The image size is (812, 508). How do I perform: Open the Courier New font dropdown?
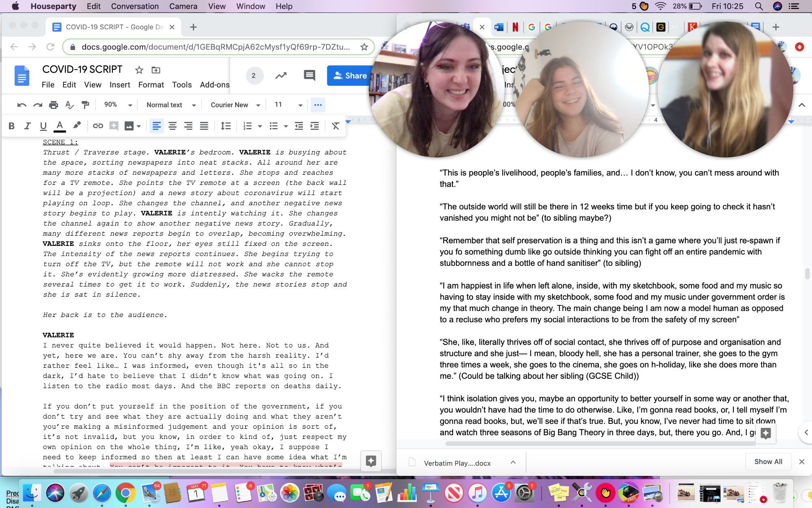235,105
